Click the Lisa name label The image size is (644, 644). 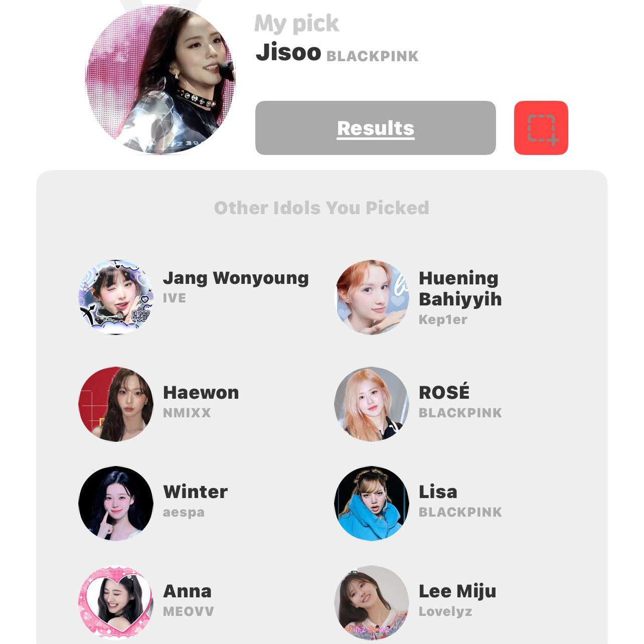point(438,492)
